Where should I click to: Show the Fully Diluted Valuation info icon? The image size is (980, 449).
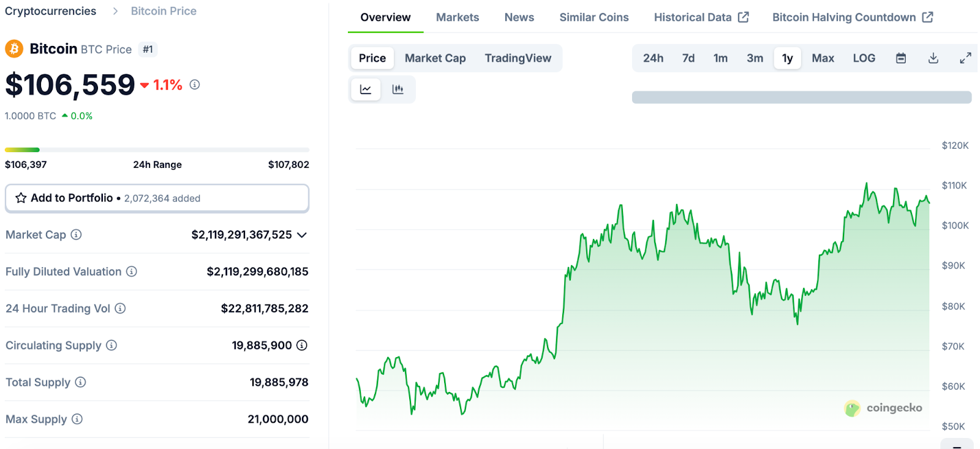click(132, 271)
